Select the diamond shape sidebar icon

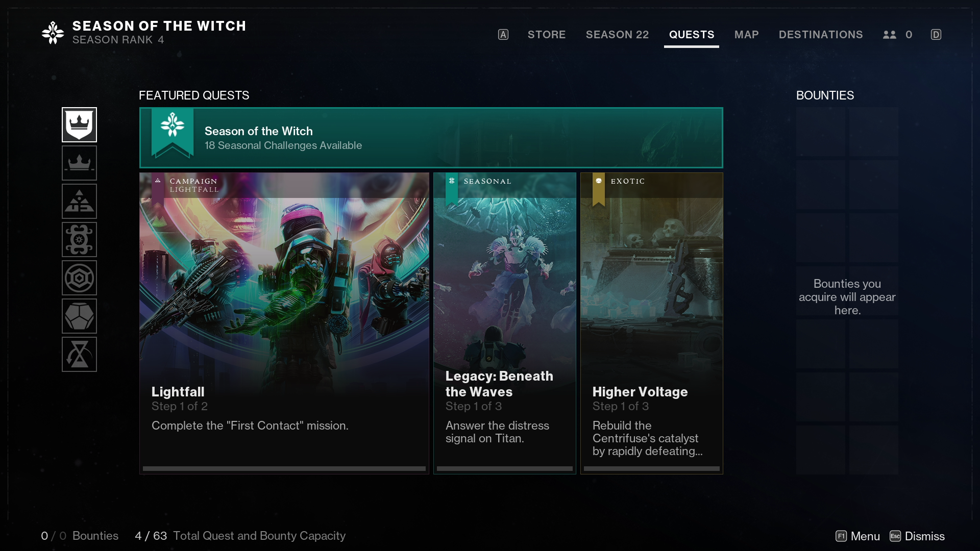(x=80, y=315)
